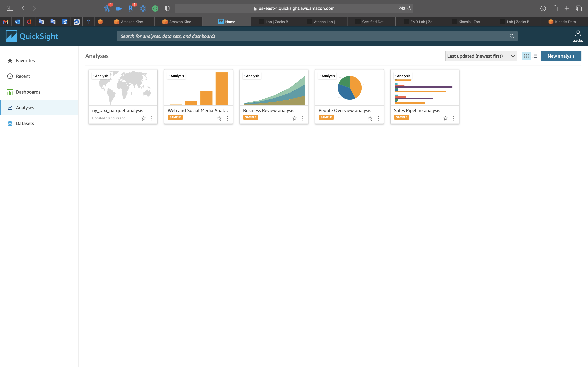The width and height of the screenshot is (588, 367).
Task: Open sort order dropdown
Action: click(481, 56)
